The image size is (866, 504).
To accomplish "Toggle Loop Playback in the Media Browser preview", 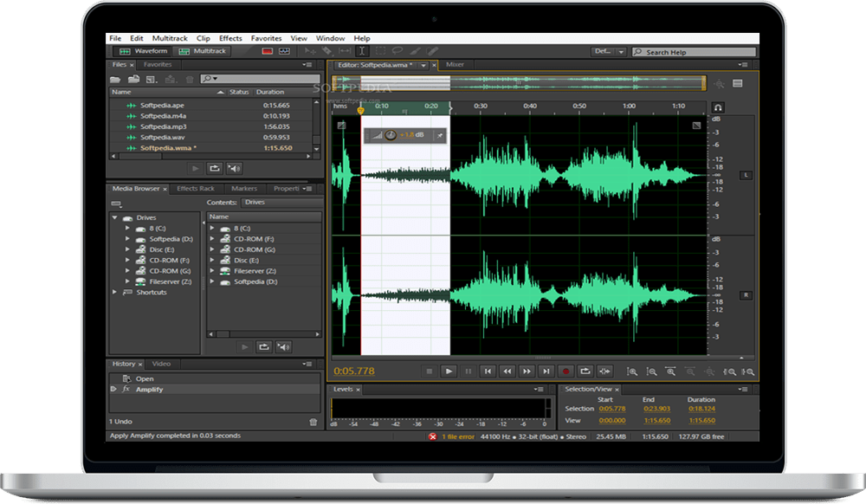I will [x=264, y=346].
